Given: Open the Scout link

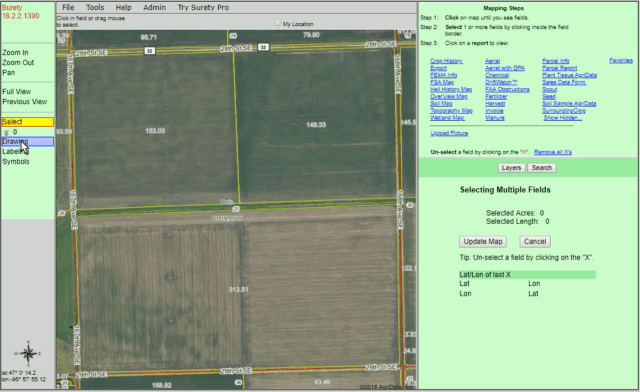Looking at the screenshot, I should [550, 89].
